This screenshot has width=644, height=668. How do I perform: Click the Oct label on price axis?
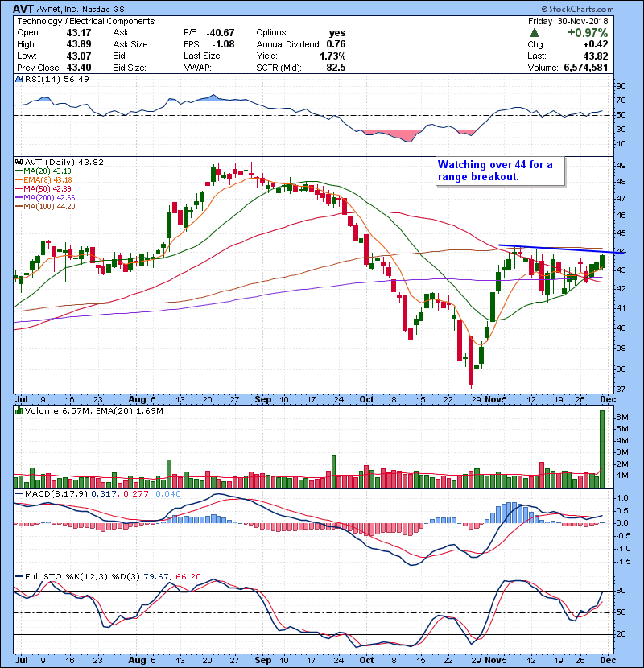click(x=366, y=400)
